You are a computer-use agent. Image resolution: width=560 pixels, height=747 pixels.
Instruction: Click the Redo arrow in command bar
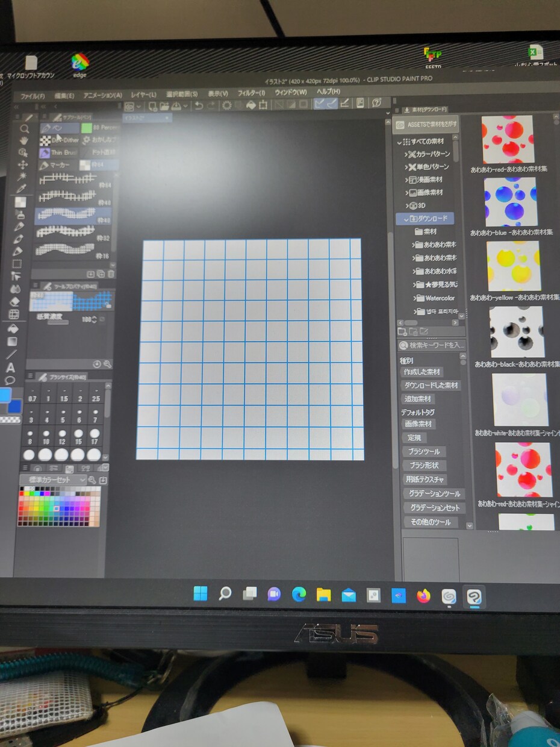211,105
